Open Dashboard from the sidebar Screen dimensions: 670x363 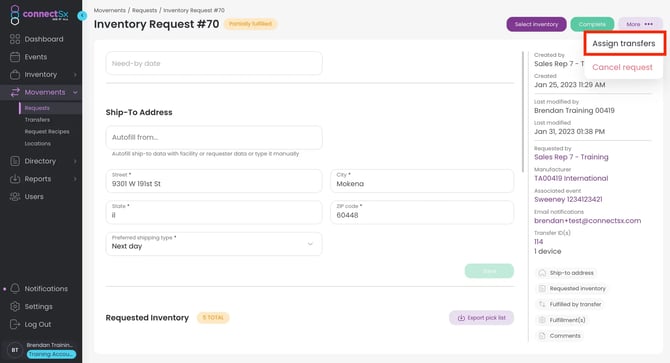click(37, 39)
